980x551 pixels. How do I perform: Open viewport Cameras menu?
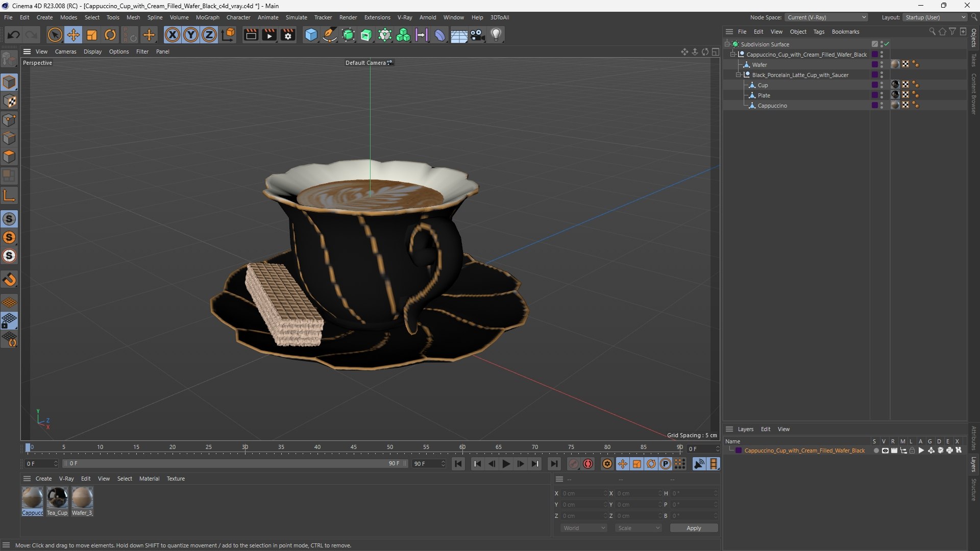[x=65, y=52]
